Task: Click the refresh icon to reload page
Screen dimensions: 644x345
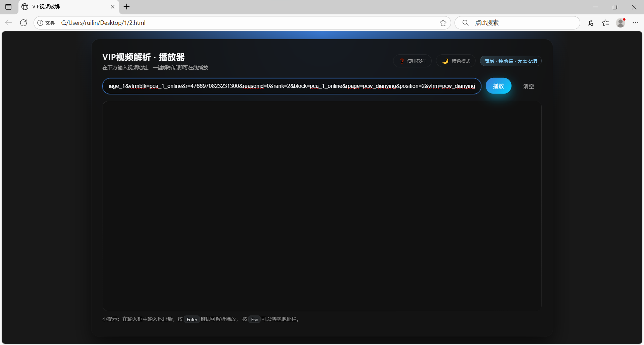Action: 23,23
